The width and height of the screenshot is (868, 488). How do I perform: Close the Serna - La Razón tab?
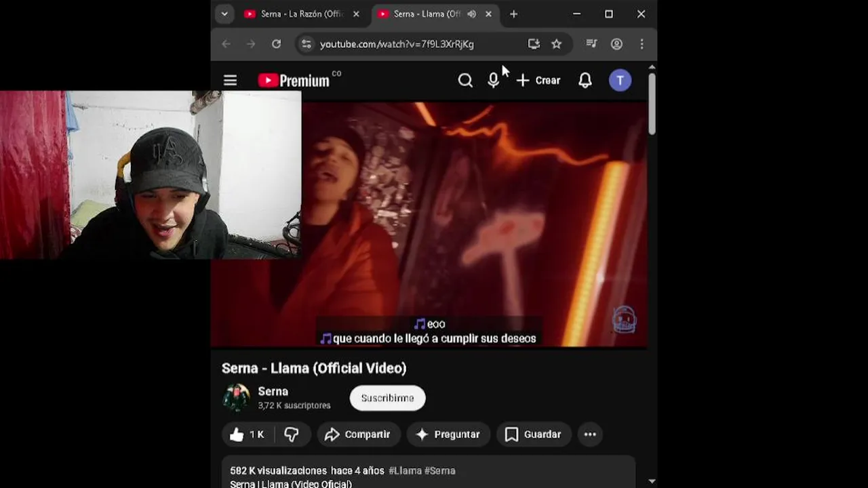(x=356, y=14)
